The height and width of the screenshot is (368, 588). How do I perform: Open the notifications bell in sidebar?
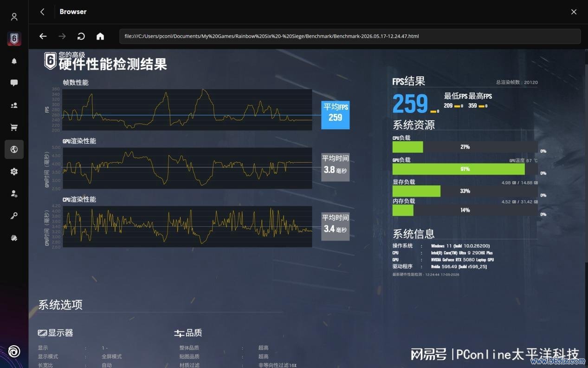click(x=14, y=61)
